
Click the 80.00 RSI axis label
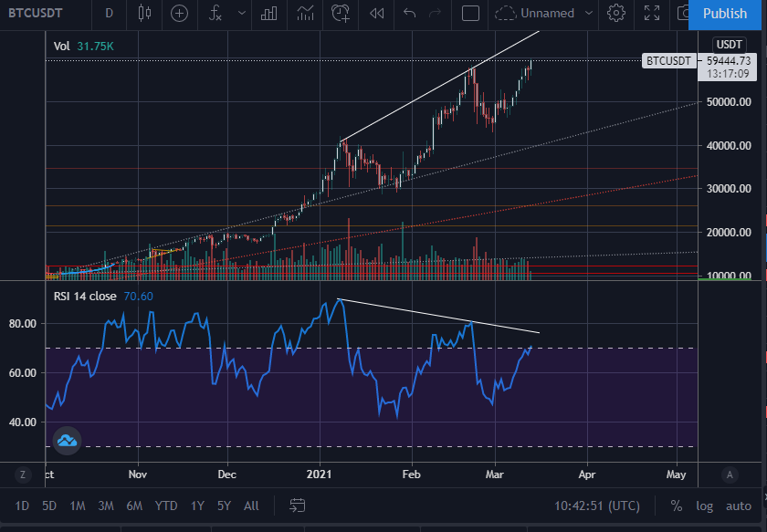23,324
